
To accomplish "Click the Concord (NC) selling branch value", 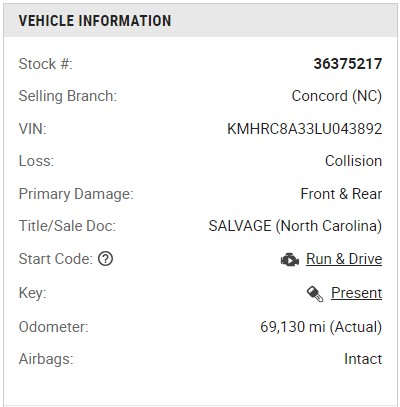I will (x=337, y=96).
